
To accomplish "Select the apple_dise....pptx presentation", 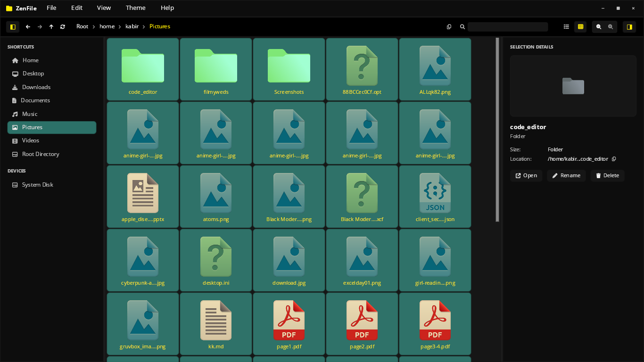I will 143,197.
